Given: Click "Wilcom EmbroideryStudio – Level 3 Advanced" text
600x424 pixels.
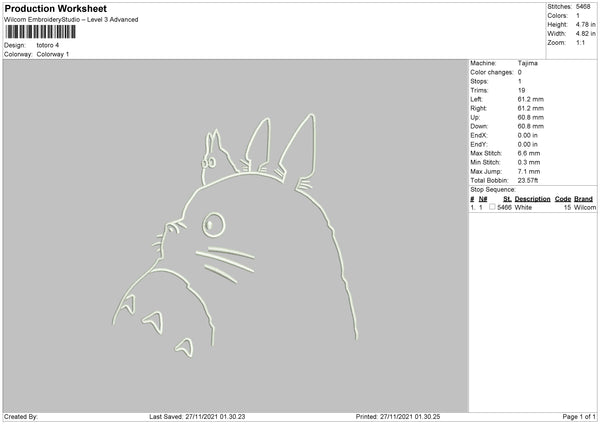Looking at the screenshot, I should (71, 20).
